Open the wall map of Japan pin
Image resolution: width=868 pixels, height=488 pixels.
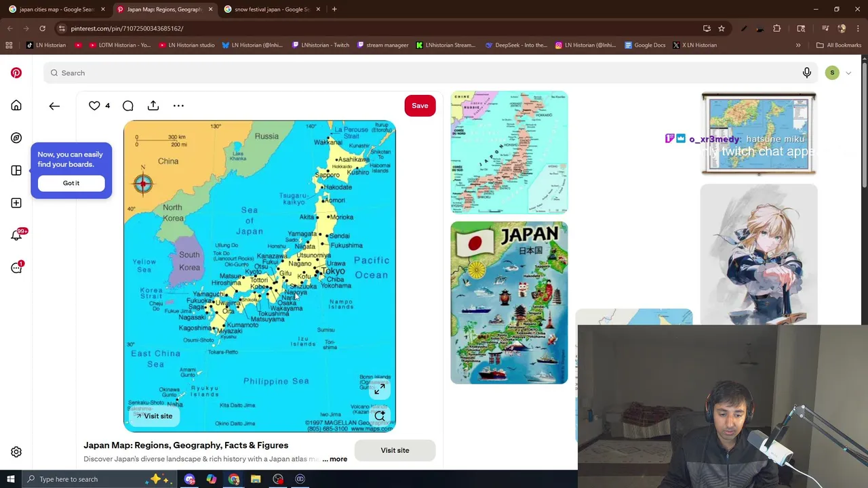pyautogui.click(x=759, y=134)
